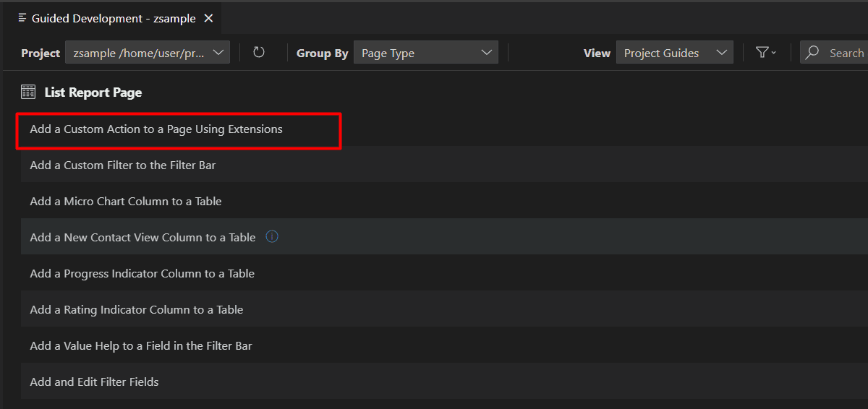
Task: Click the refresh icon beside Project dropdown
Action: pyautogui.click(x=259, y=53)
